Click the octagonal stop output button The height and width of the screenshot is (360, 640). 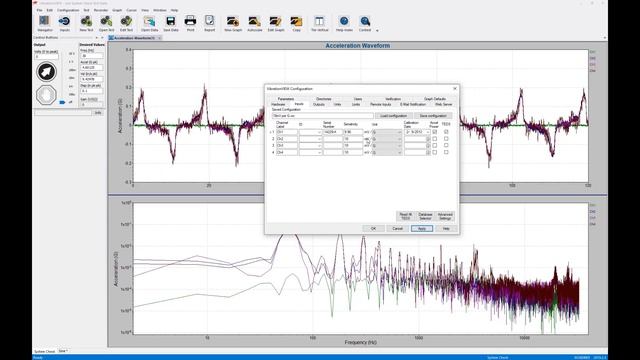(x=46, y=95)
